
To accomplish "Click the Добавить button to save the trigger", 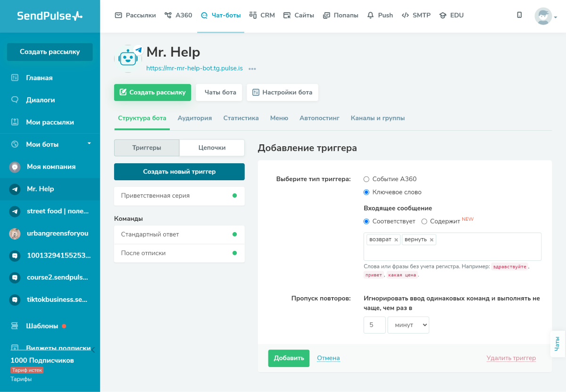I will [x=288, y=358].
